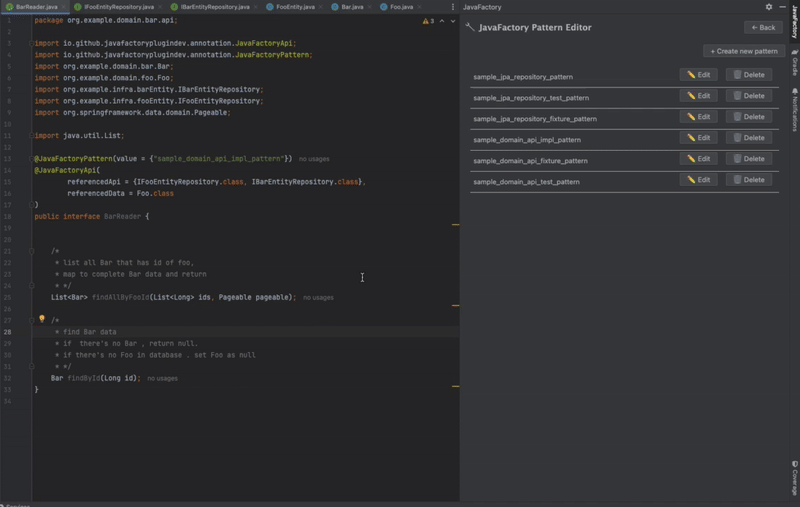The height and width of the screenshot is (507, 800).
Task: Close the IBarEntityRepository.java tab
Action: (x=256, y=7)
